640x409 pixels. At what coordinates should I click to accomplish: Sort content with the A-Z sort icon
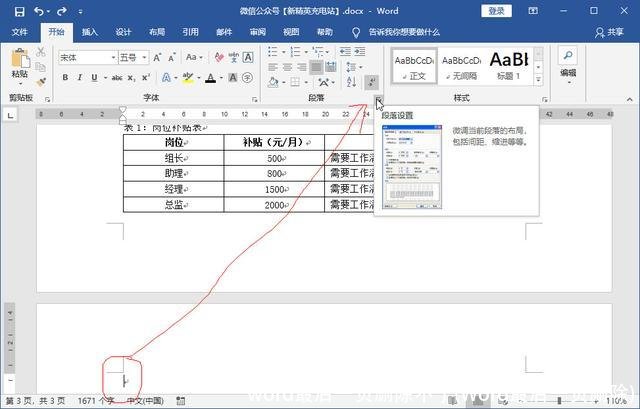click(x=351, y=82)
